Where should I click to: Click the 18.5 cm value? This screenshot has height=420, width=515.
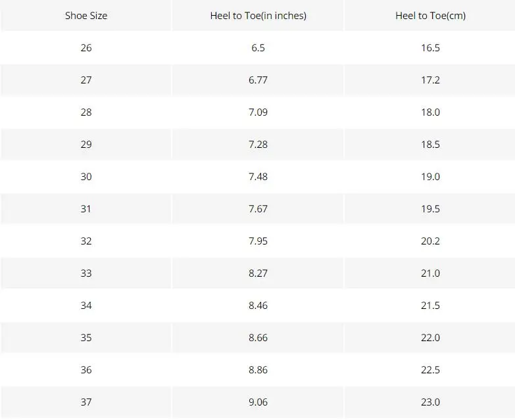point(430,144)
